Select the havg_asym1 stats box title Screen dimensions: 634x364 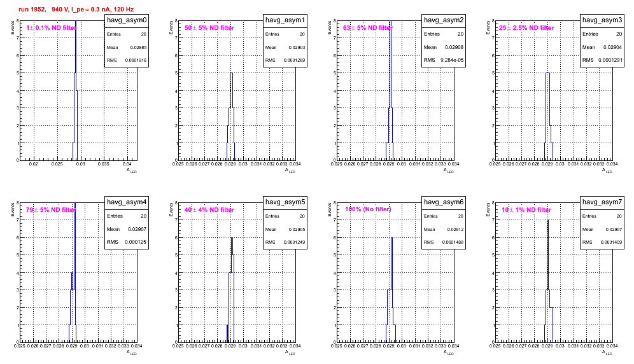(x=285, y=20)
